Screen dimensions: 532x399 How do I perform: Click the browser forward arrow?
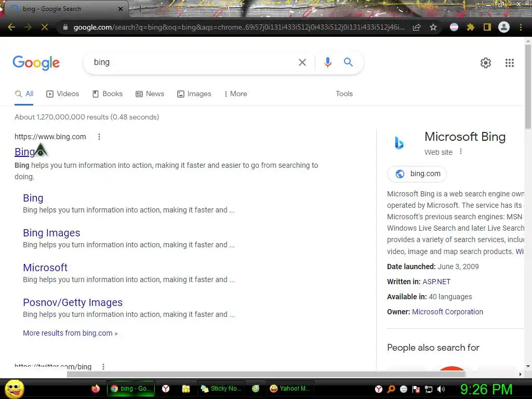click(x=28, y=27)
